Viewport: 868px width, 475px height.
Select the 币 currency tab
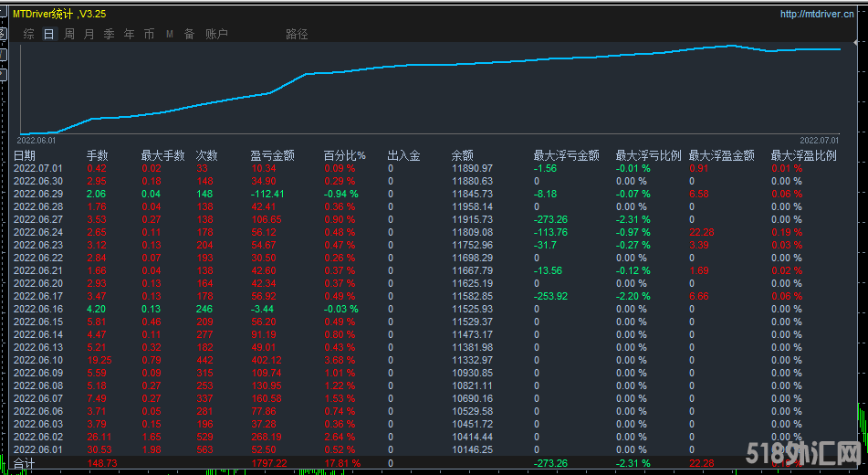[149, 35]
